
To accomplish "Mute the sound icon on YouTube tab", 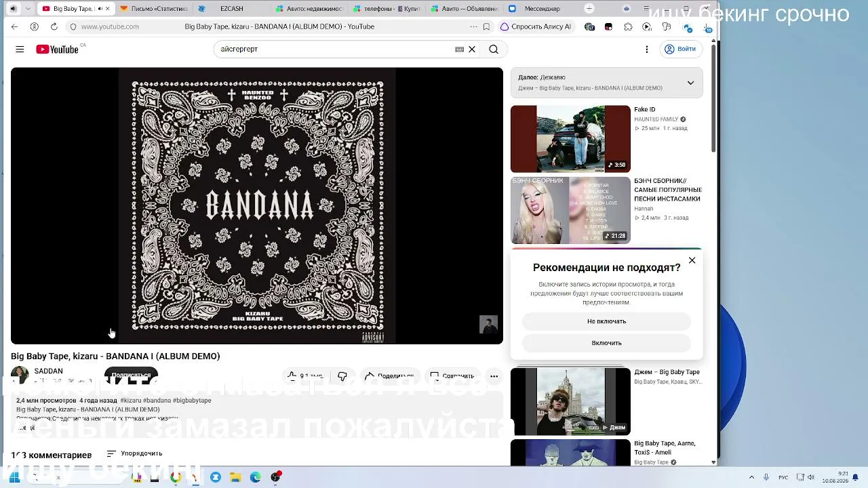I will coord(100,9).
